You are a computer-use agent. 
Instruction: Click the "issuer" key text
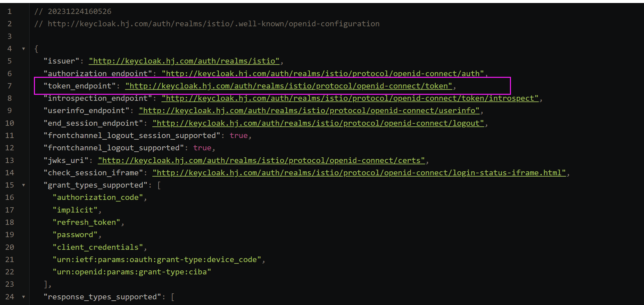coord(62,61)
